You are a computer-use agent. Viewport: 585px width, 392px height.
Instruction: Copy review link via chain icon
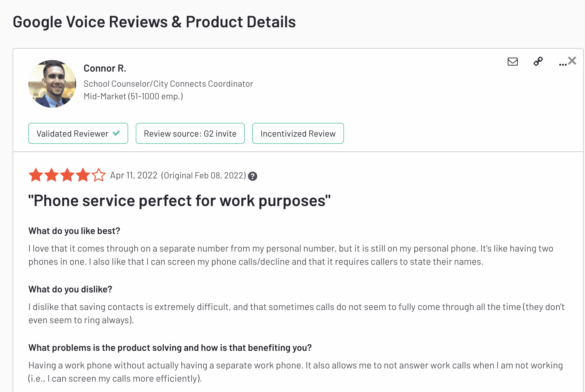pyautogui.click(x=538, y=61)
